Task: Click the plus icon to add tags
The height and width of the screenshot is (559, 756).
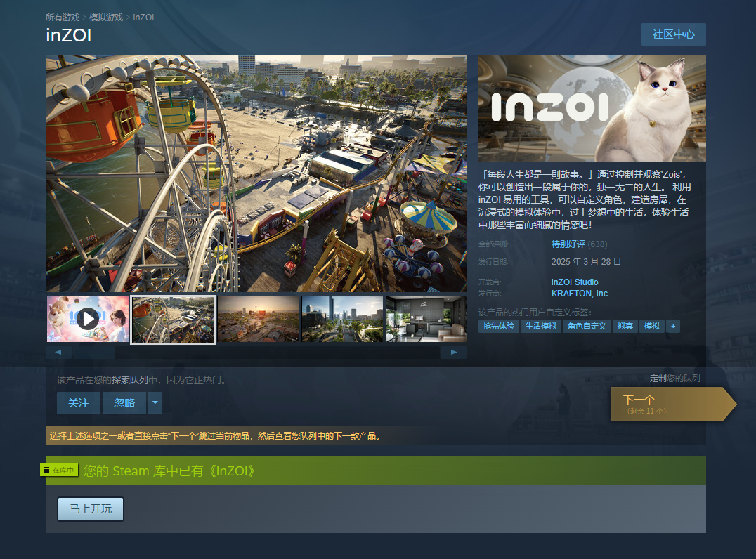Action: 673,327
